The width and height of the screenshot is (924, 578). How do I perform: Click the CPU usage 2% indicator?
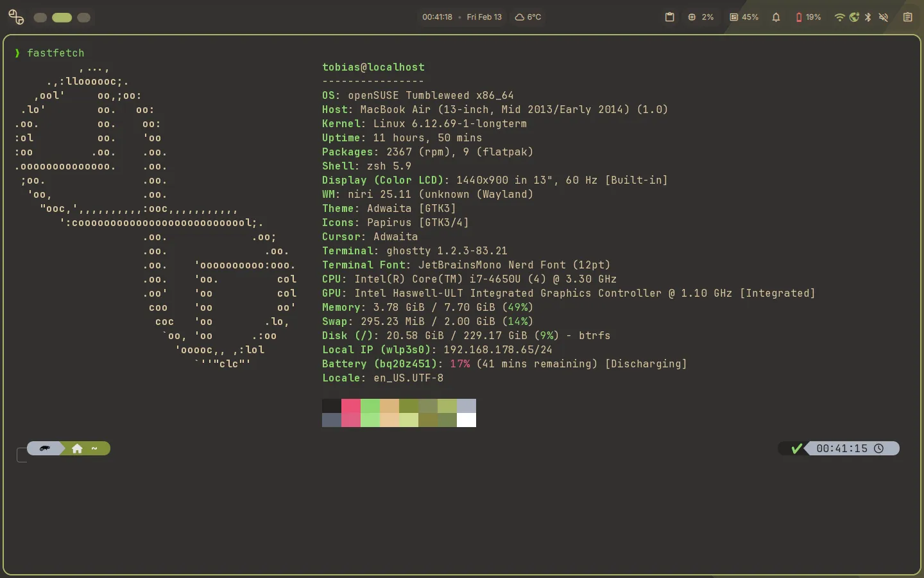701,17
